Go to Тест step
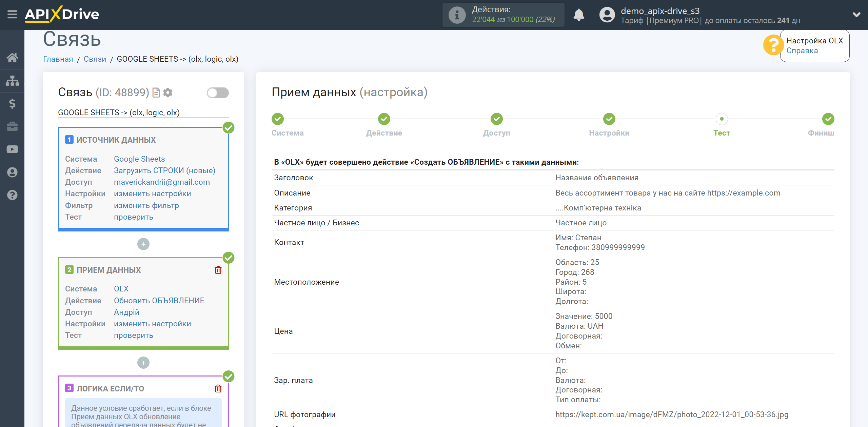Screen dimensions: 868x427 [722, 119]
